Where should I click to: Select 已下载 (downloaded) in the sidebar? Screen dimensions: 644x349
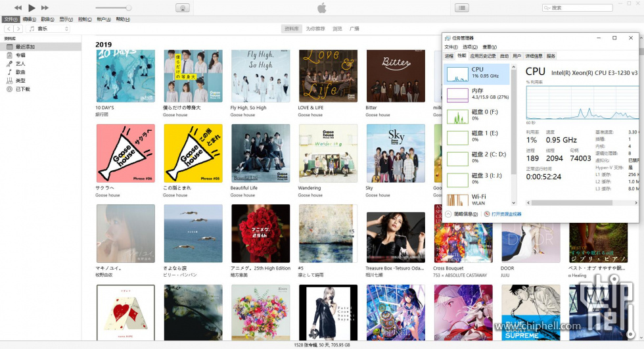pyautogui.click(x=41, y=89)
